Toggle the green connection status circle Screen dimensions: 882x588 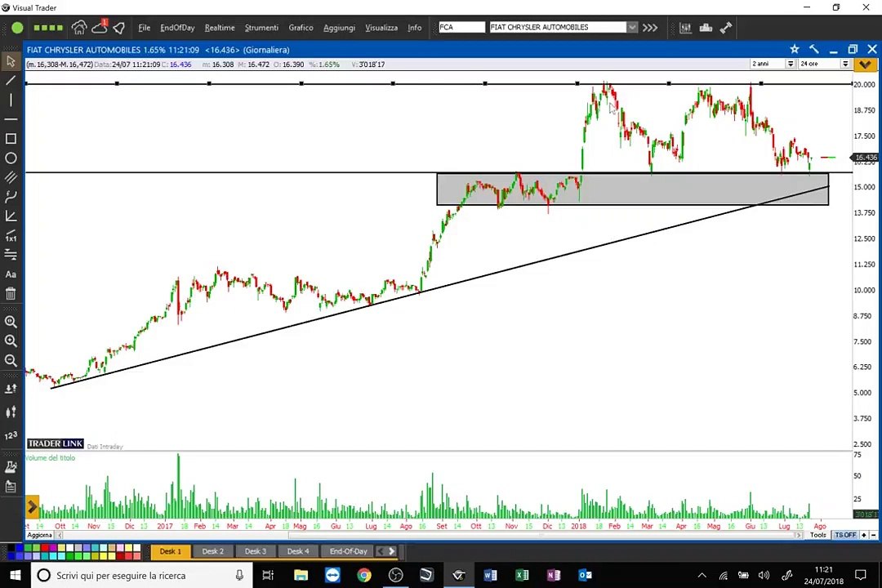17,28
